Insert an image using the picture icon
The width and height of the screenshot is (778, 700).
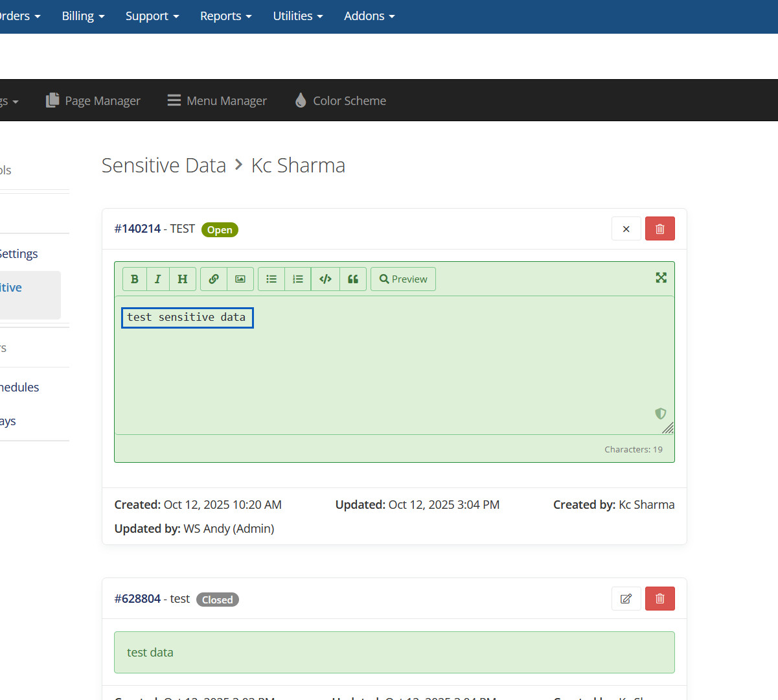tap(240, 279)
